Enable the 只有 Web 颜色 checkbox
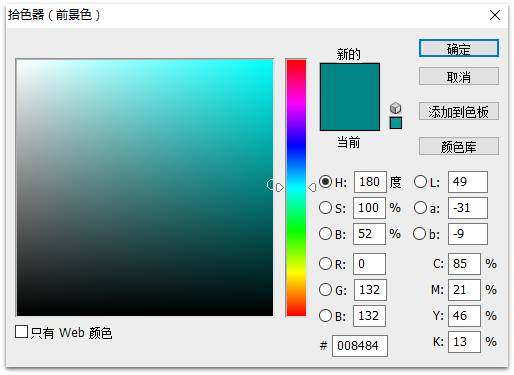 pos(22,332)
